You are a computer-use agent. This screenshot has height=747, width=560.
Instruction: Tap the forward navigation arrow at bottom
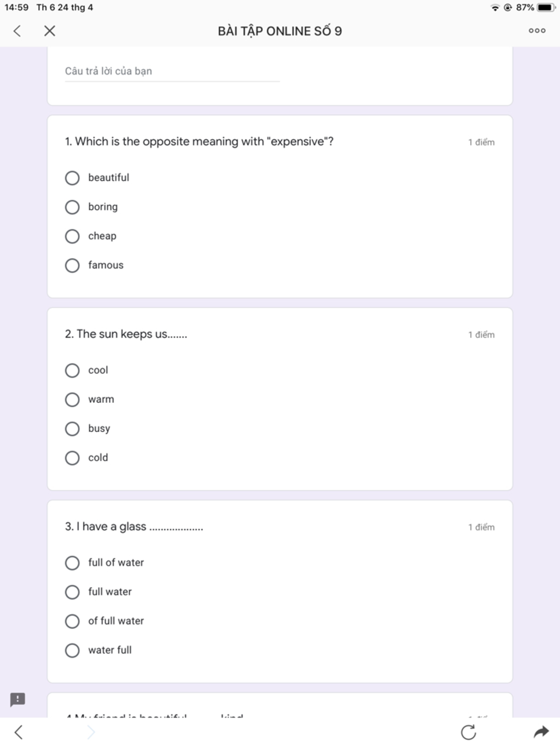point(91,732)
